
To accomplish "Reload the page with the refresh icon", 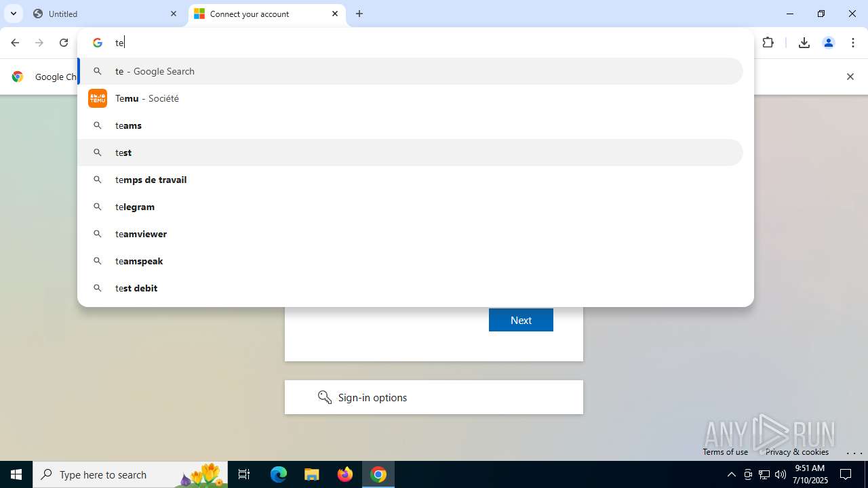I will pos(64,43).
